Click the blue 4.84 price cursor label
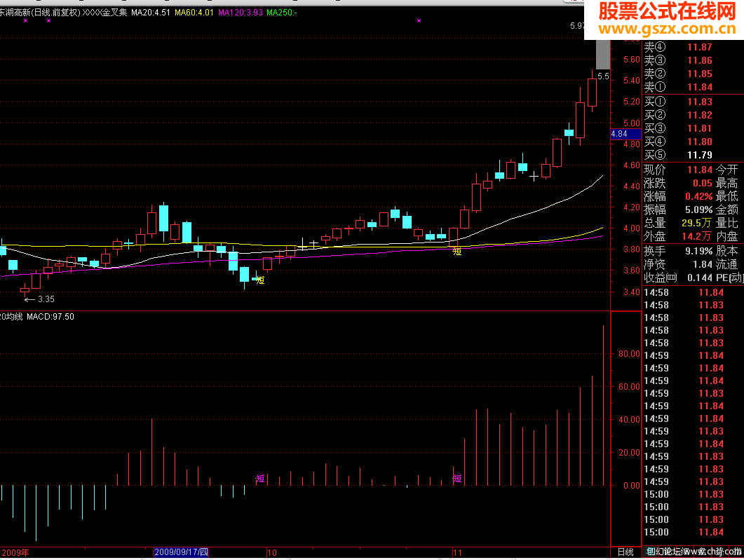Image resolution: width=744 pixels, height=560 pixels. 626,134
